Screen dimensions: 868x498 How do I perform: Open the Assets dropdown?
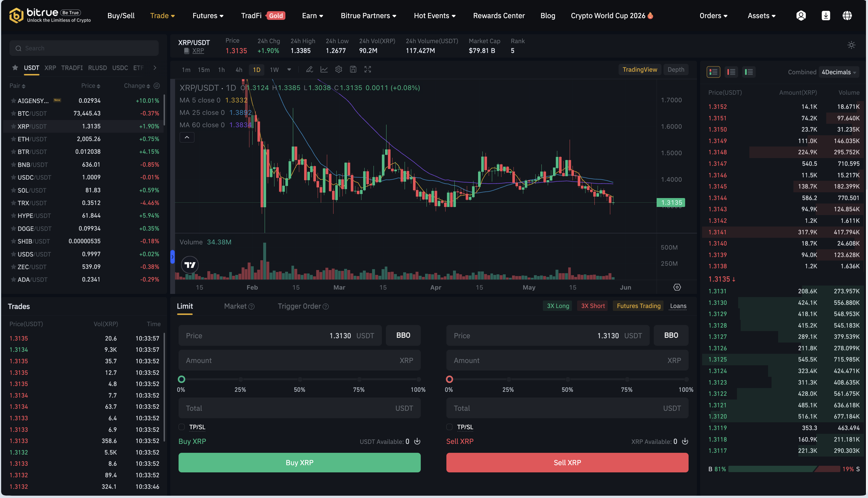pyautogui.click(x=761, y=16)
